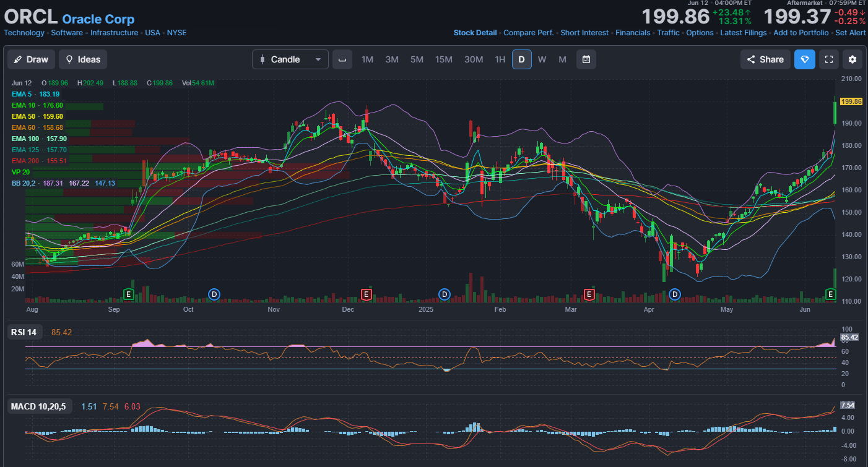The height and width of the screenshot is (467, 868).
Task: Select the 5M timeframe
Action: 417,59
